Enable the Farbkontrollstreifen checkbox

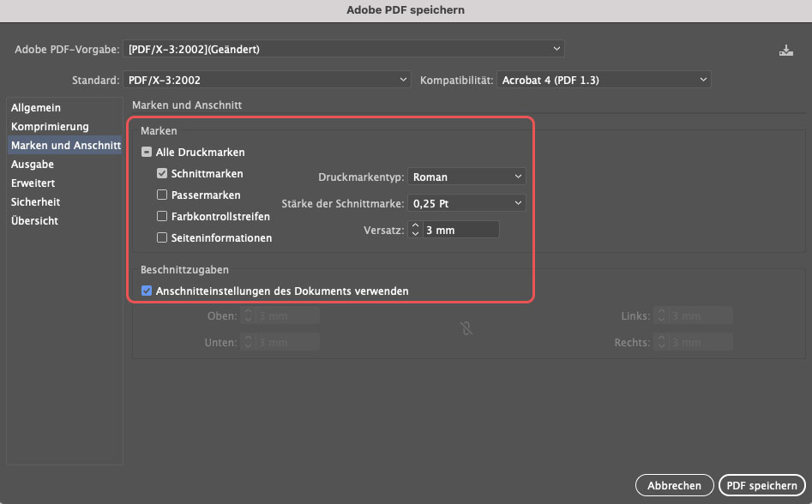[x=162, y=217]
